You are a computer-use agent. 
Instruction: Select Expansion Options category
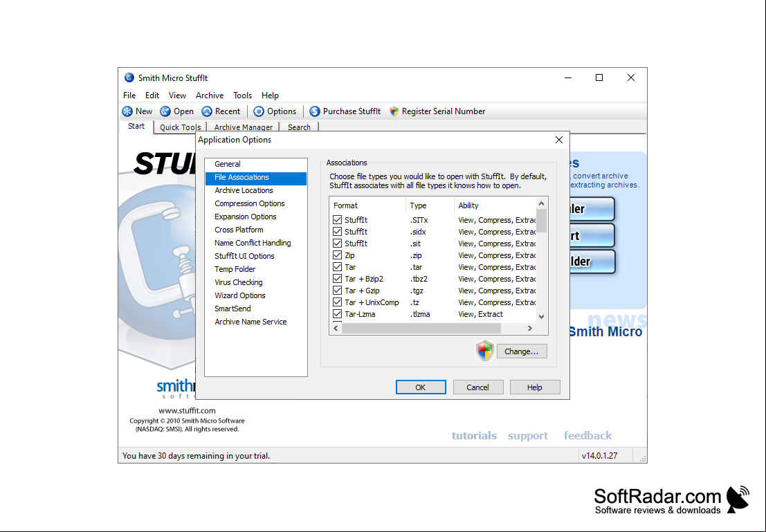tap(256, 217)
